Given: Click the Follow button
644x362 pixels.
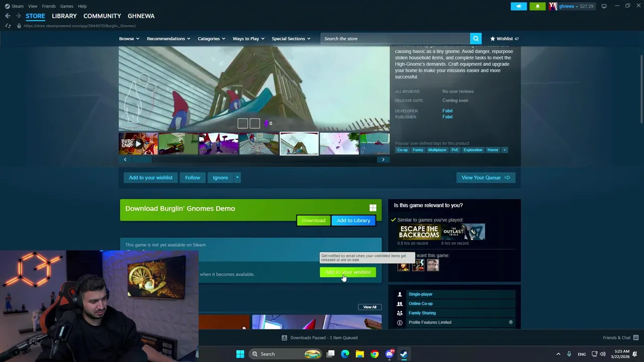Looking at the screenshot, I should tap(193, 177).
